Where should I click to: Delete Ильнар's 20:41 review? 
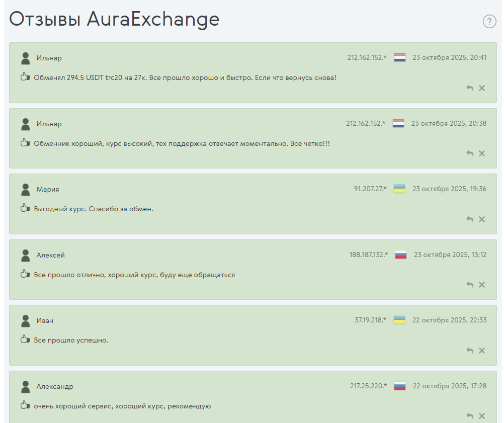coord(482,88)
